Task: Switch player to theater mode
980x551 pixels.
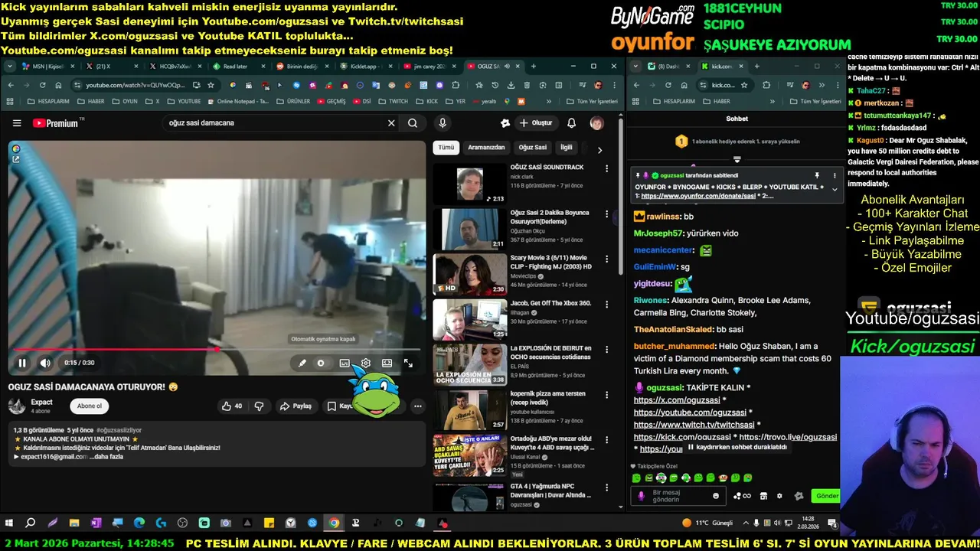Action: tap(387, 364)
